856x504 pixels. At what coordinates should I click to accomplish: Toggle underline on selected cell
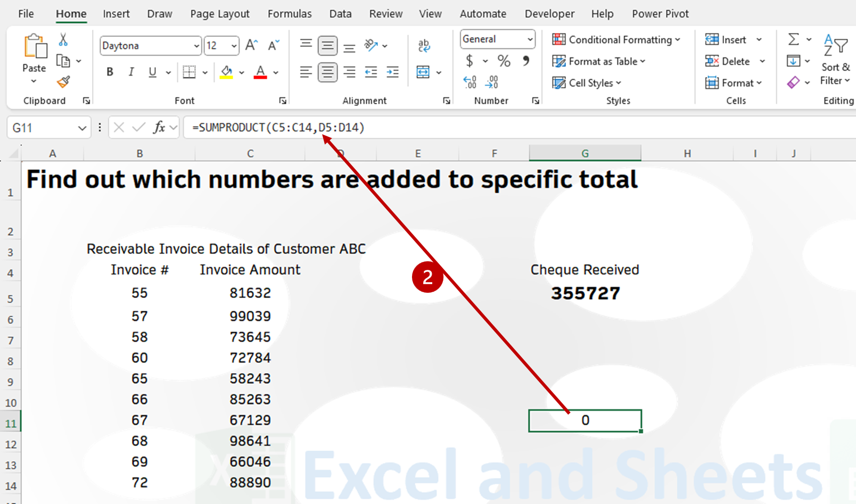coord(152,71)
